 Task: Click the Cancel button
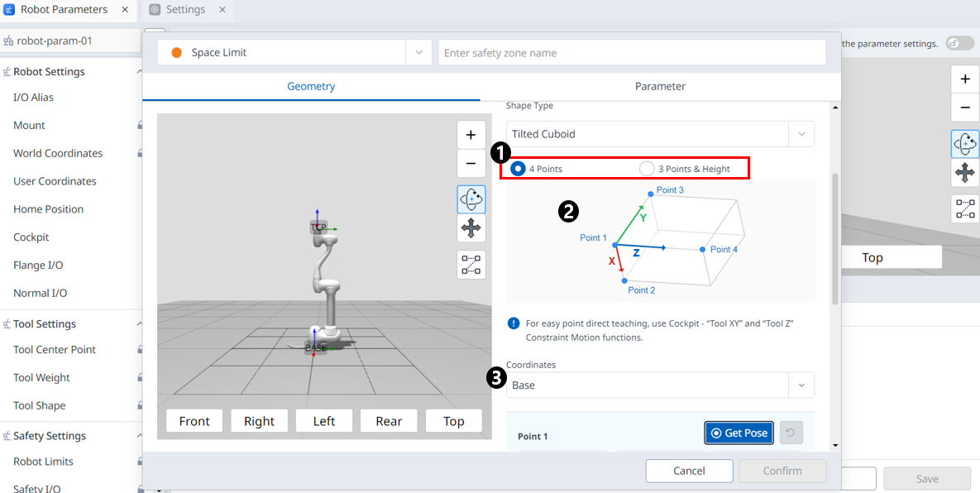click(689, 471)
